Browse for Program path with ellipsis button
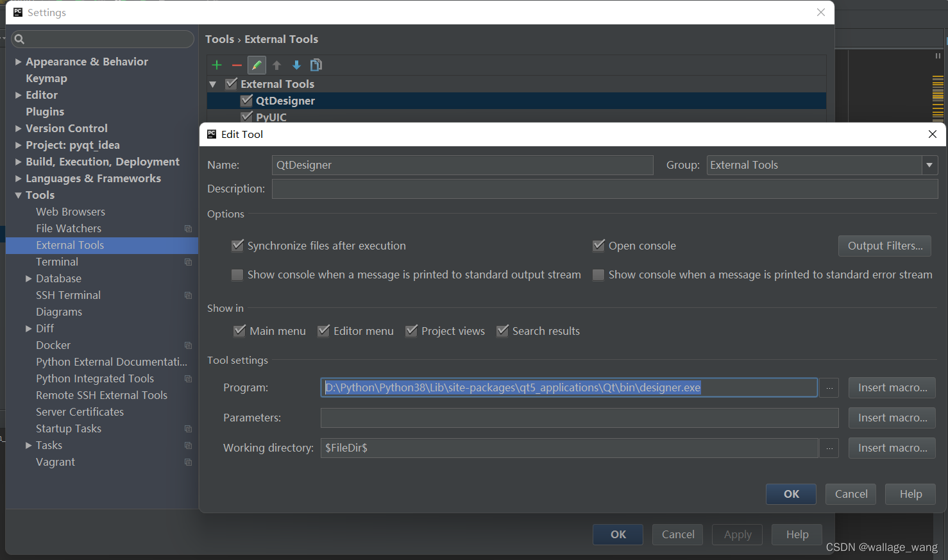Image resolution: width=948 pixels, height=560 pixels. (829, 387)
